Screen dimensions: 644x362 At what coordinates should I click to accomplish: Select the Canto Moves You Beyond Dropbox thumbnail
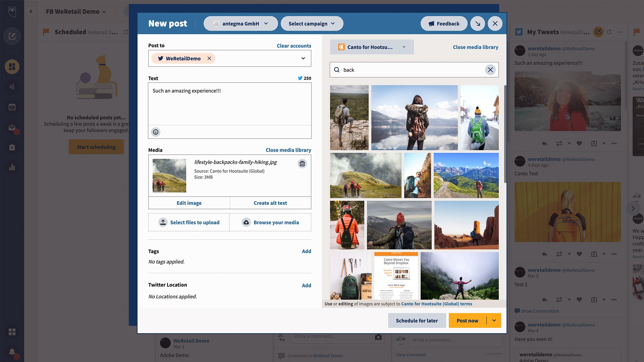click(396, 276)
